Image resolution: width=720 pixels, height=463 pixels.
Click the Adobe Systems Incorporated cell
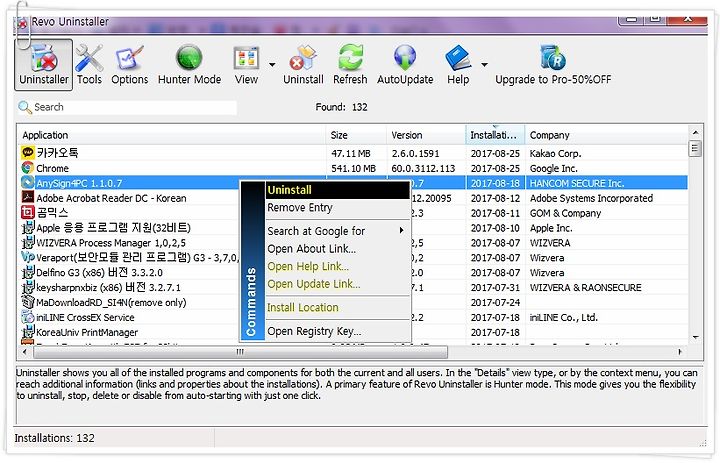[591, 198]
